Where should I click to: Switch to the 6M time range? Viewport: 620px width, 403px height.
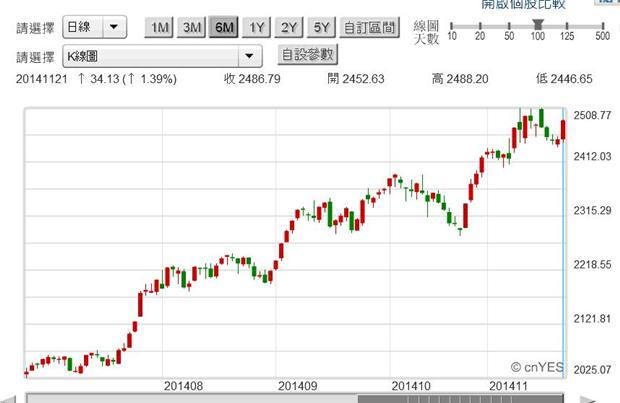224,28
